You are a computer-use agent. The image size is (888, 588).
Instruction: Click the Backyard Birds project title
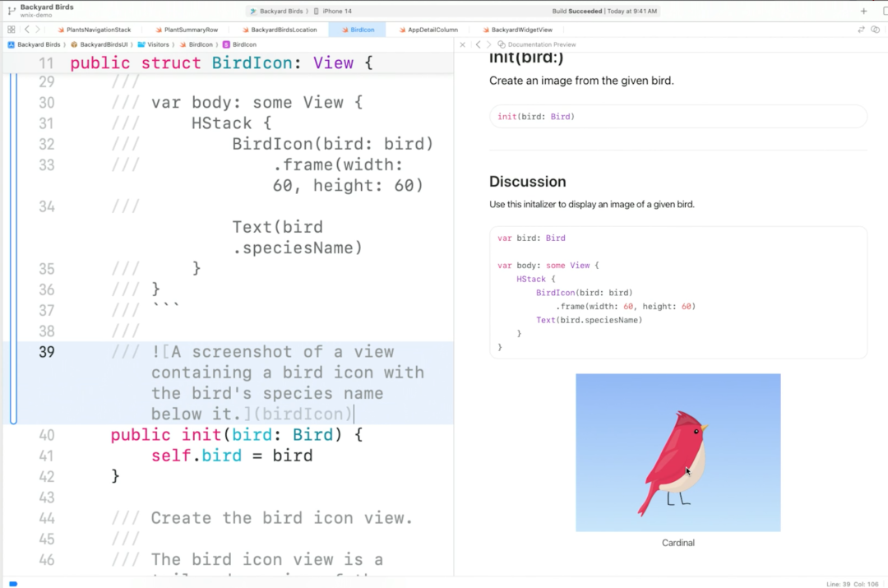46,7
